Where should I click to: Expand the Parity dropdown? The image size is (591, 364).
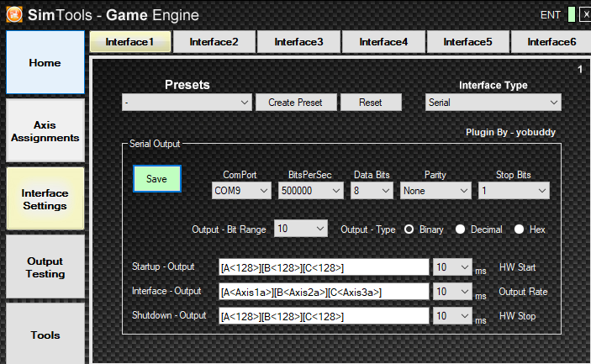click(435, 191)
